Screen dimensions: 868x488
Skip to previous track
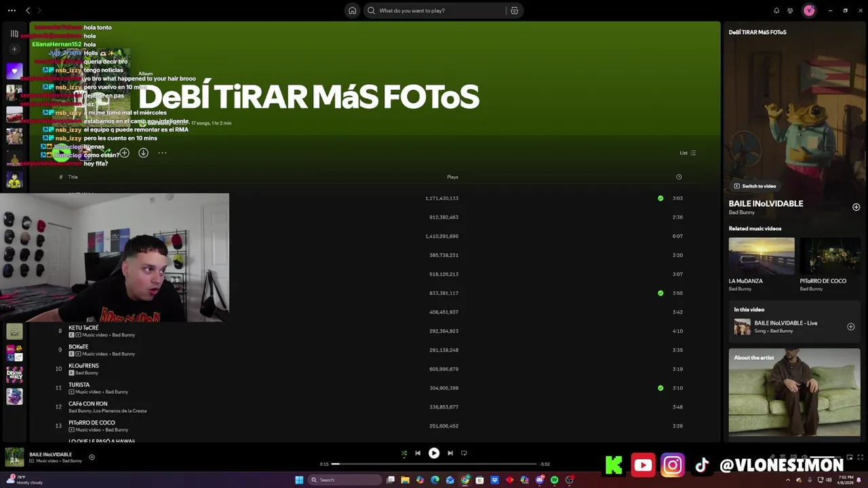coord(418,453)
